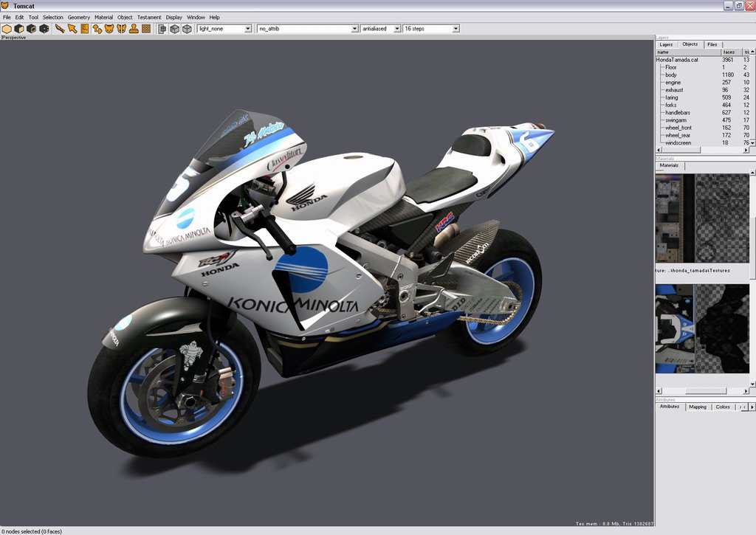This screenshot has height=535, width=756.
Task: Select the exhaust object
Action: point(674,90)
